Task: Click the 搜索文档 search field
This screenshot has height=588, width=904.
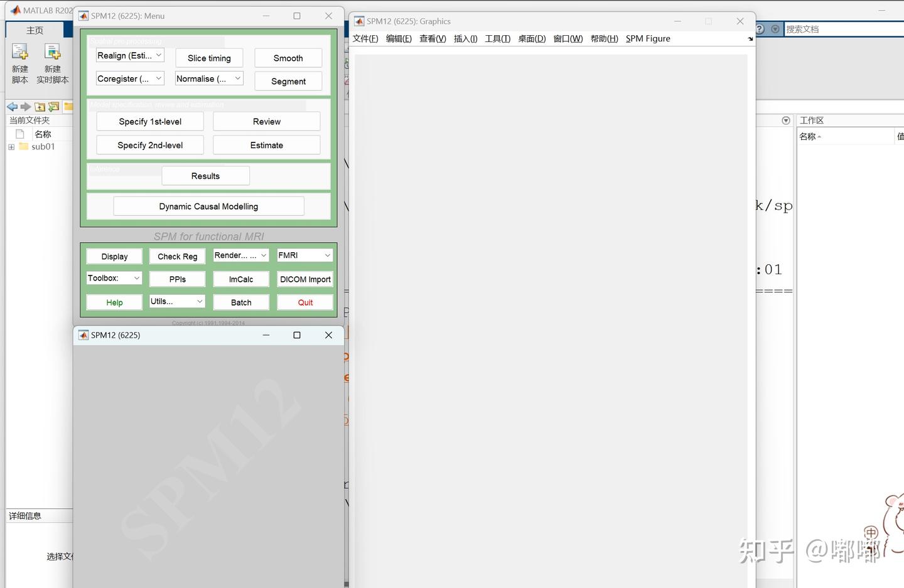Action: coord(844,29)
